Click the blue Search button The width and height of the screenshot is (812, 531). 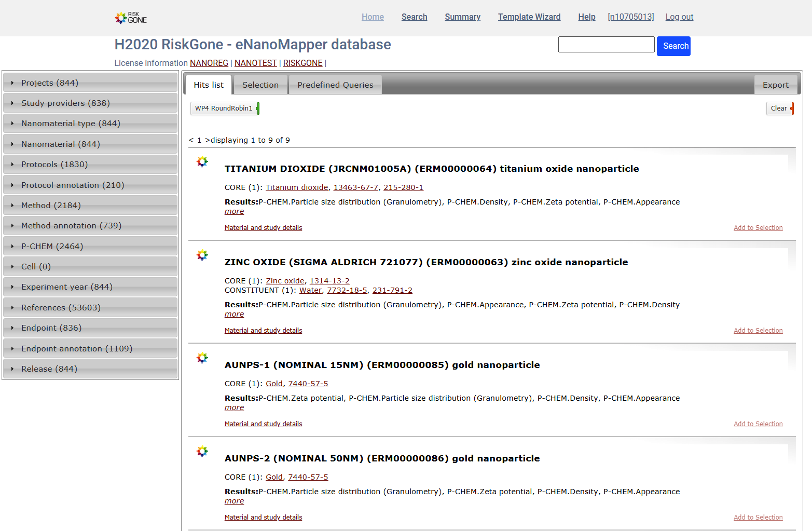(x=673, y=46)
